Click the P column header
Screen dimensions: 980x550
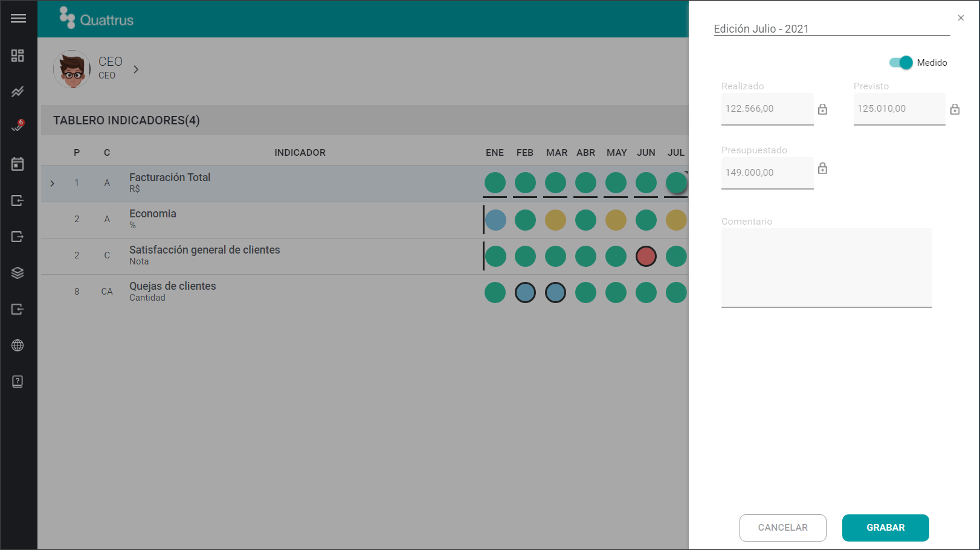[x=77, y=153]
